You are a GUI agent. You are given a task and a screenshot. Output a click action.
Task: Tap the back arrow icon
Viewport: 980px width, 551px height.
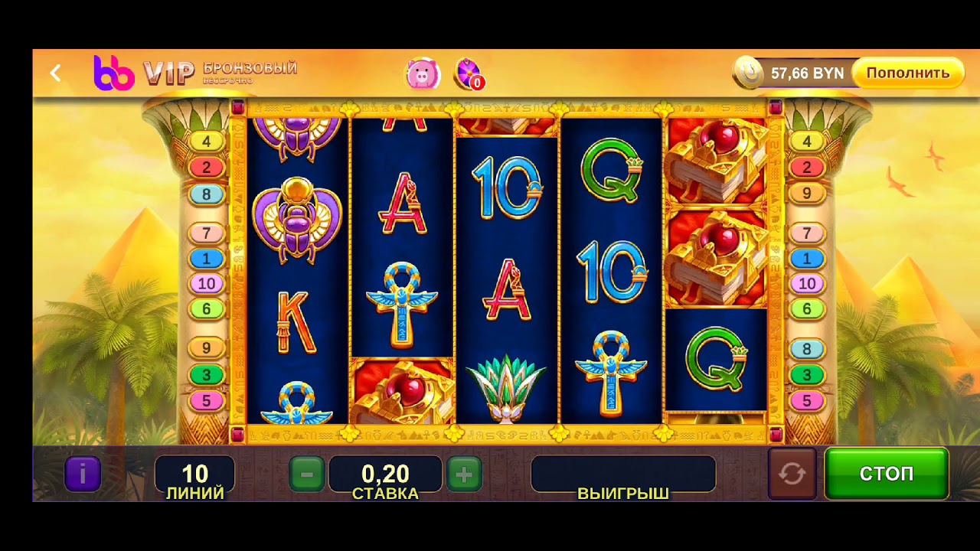click(55, 73)
